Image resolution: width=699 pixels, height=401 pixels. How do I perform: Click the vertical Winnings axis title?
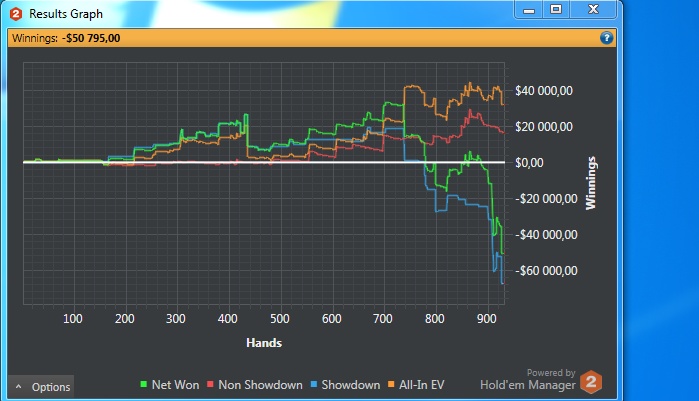[591, 183]
